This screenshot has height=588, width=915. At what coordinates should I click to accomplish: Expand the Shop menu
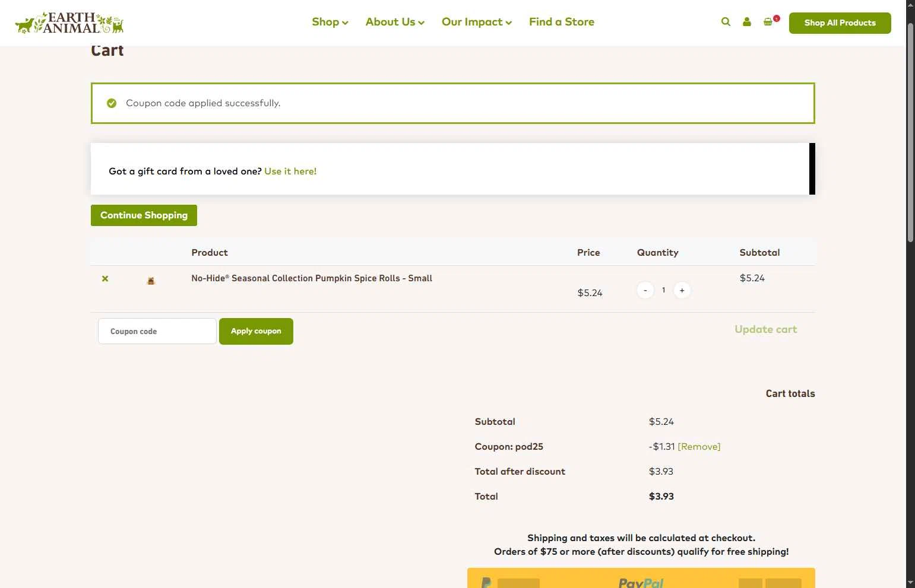coord(330,22)
